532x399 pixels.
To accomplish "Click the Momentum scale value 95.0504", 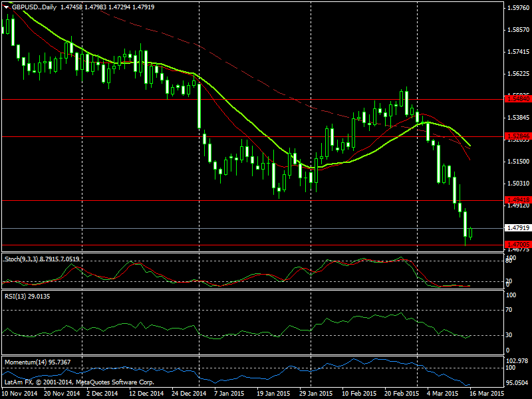I will (518, 383).
